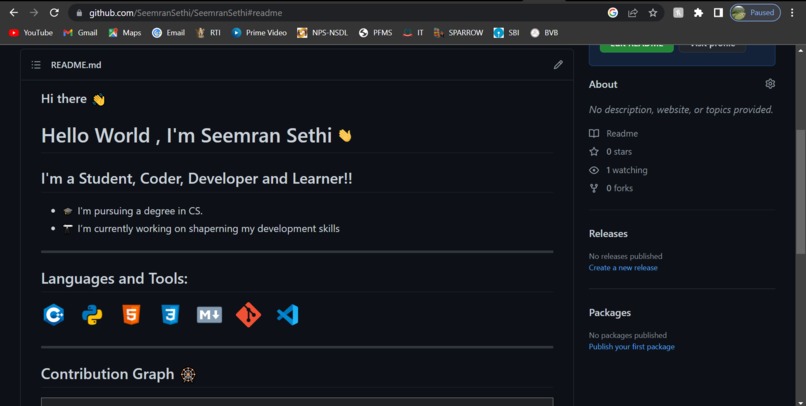
Task: Click the Python logo icon
Action: click(92, 315)
